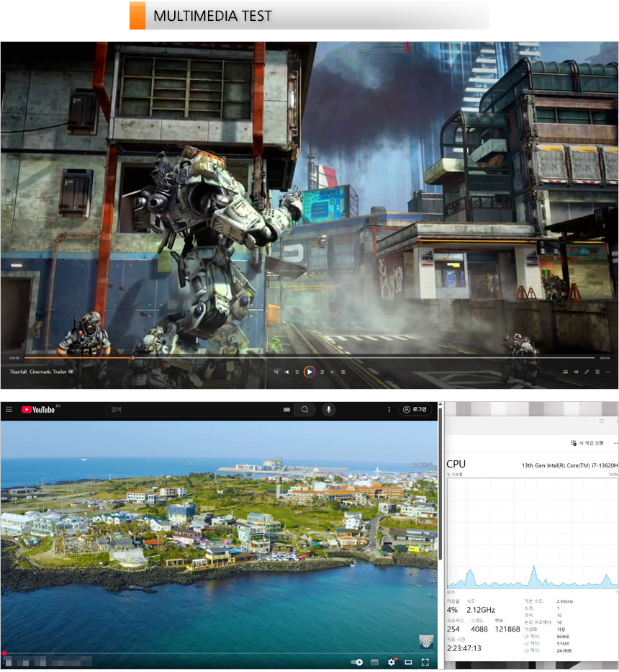
Task: Toggle YouTube autoplay switch
Action: pyautogui.click(x=357, y=662)
